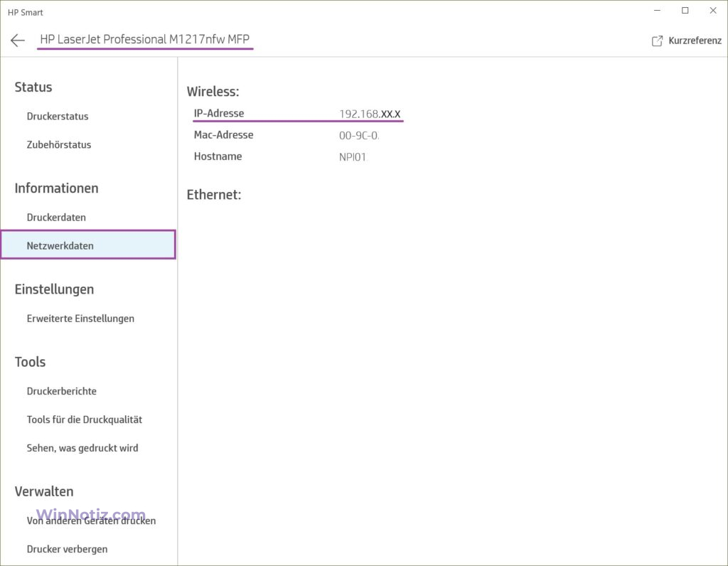Open Von anderen Geräten drucken
This screenshot has height=566, width=728.
tap(91, 520)
